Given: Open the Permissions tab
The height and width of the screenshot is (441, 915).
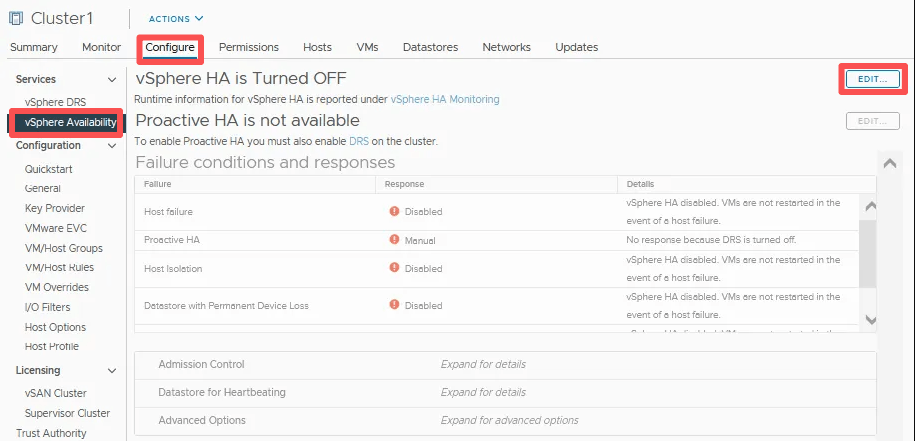Looking at the screenshot, I should point(249,47).
